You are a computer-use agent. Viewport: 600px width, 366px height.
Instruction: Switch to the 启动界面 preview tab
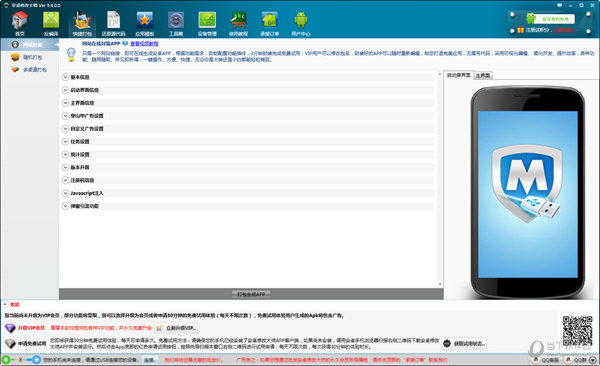pyautogui.click(x=458, y=75)
